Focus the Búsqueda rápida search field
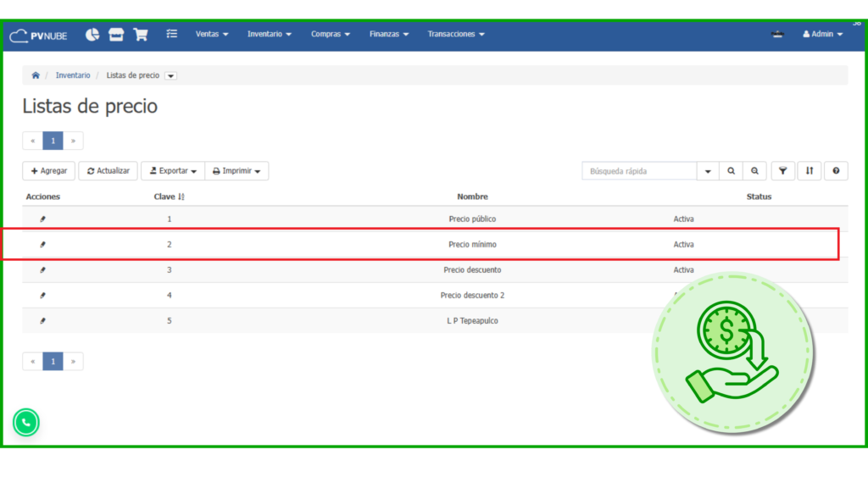 pos(639,171)
